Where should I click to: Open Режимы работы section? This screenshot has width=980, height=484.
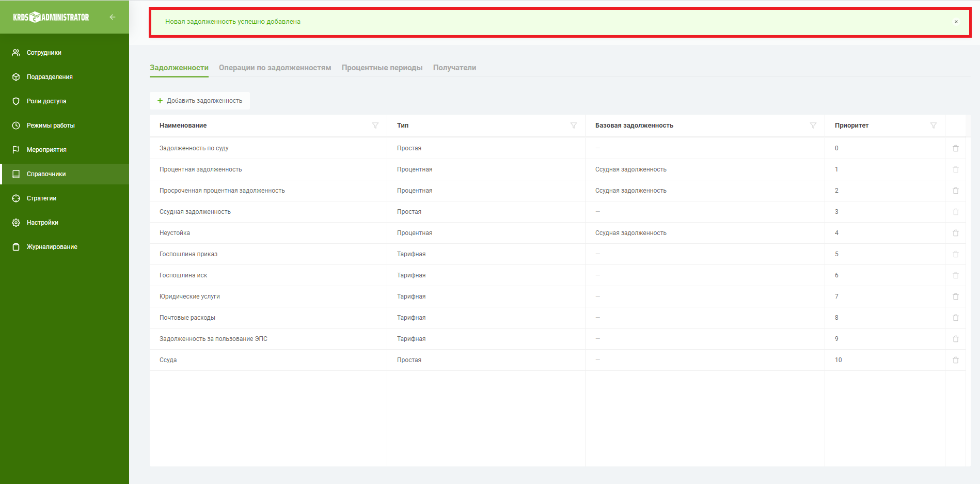coord(65,126)
